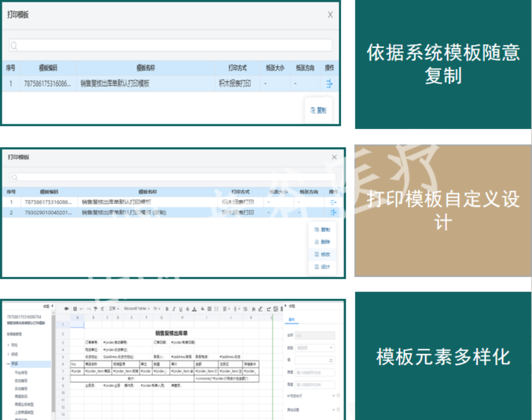Click the merge cells icon

click(216, 309)
